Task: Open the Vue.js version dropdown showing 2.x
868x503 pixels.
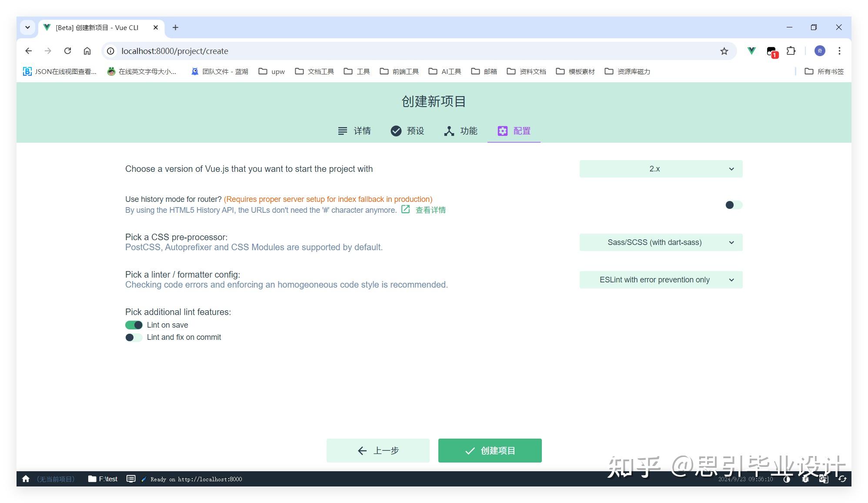Action: pyautogui.click(x=661, y=168)
